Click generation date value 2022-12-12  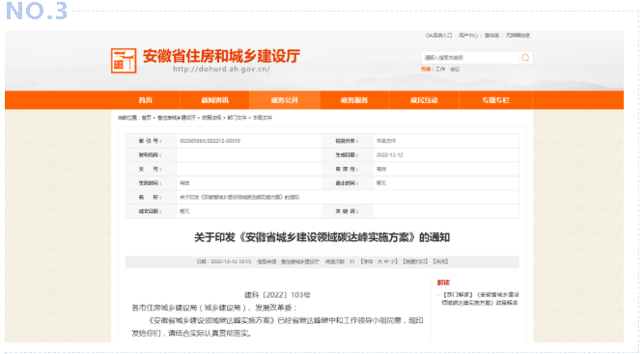389,155
